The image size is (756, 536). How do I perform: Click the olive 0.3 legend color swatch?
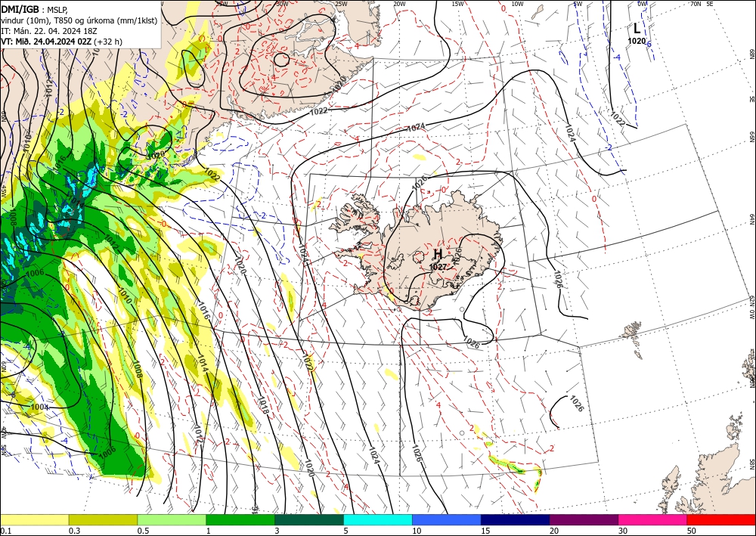click(x=103, y=519)
